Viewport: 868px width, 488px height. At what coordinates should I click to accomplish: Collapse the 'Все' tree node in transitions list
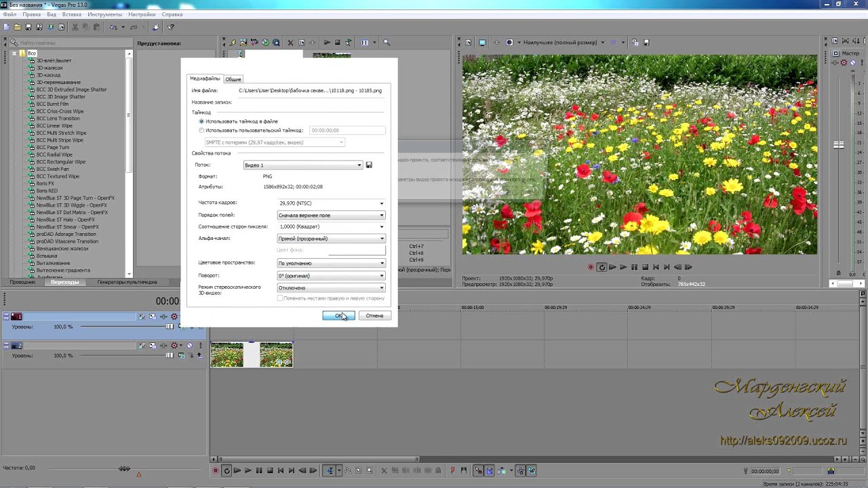tap(14, 53)
